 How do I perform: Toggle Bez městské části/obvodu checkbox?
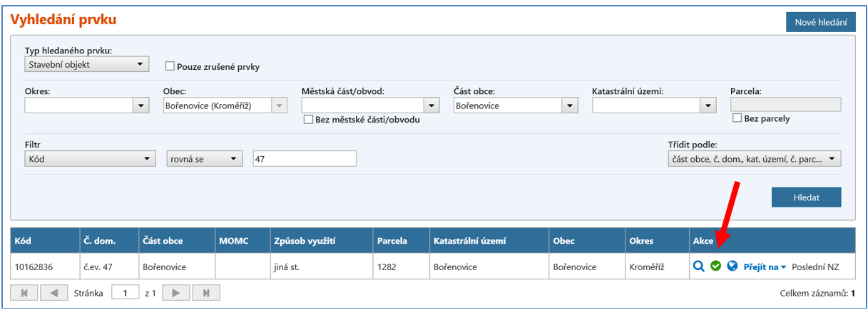309,120
